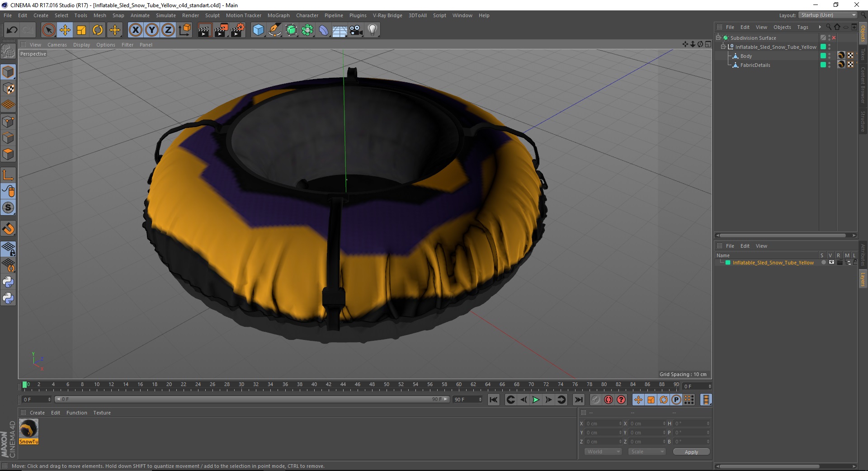Select the FabricDetails object
This screenshot has width=868, height=471.
tap(755, 65)
